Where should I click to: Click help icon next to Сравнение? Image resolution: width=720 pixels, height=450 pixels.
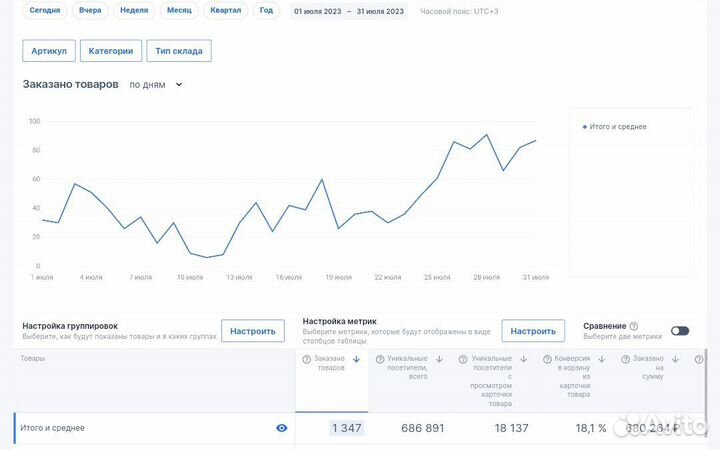click(x=634, y=326)
